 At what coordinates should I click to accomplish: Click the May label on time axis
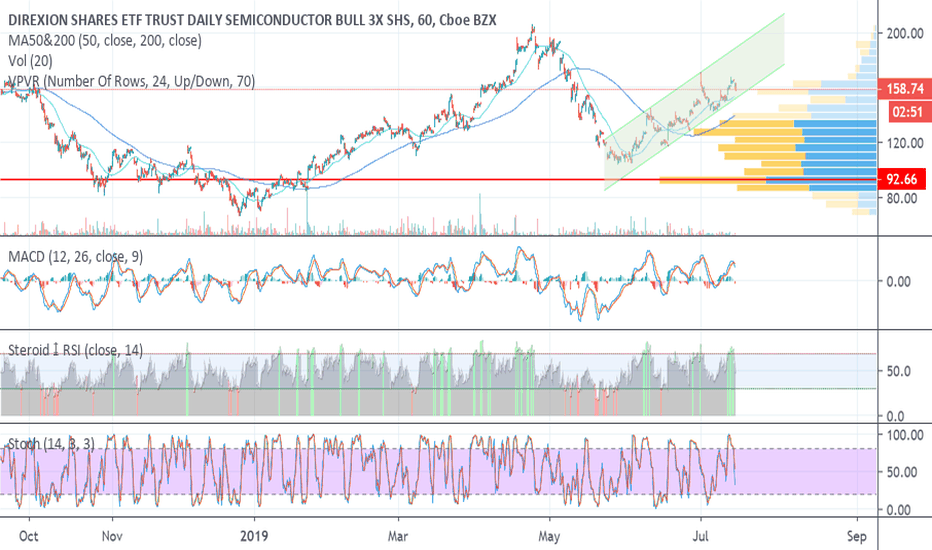[x=549, y=536]
